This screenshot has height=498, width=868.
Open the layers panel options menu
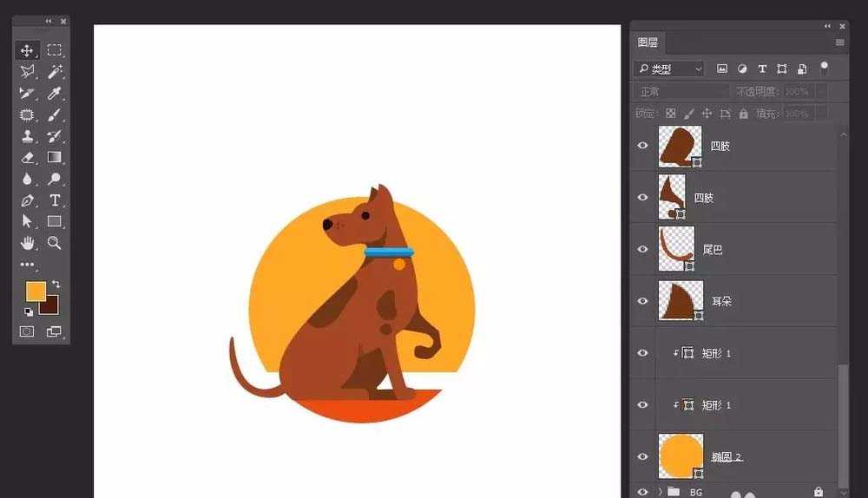point(839,42)
